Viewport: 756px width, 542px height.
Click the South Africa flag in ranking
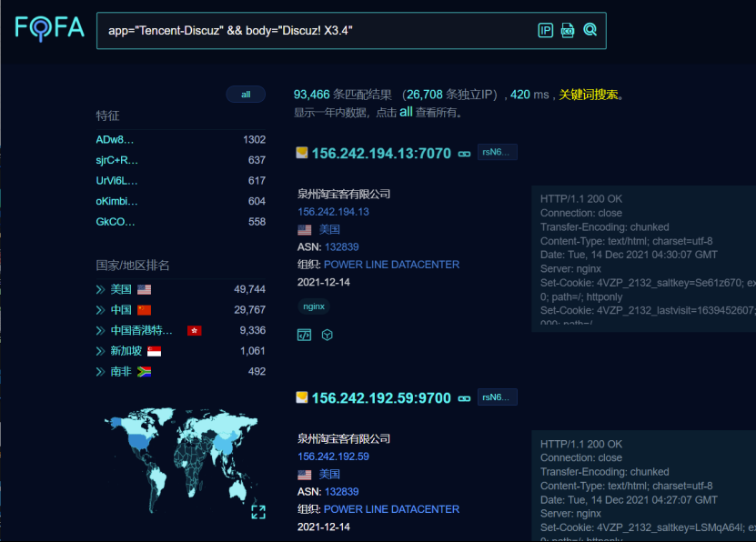(x=144, y=371)
